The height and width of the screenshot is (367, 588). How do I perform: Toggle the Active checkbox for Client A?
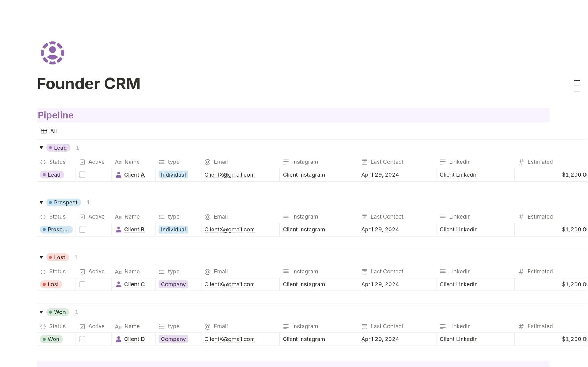(82, 174)
